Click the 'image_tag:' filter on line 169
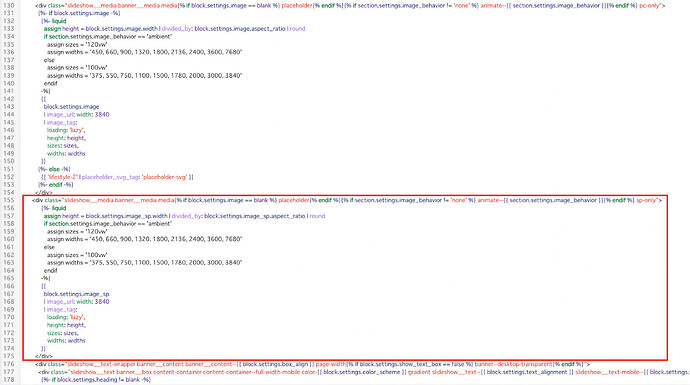Viewport: 690px width, 385px height. click(x=60, y=310)
